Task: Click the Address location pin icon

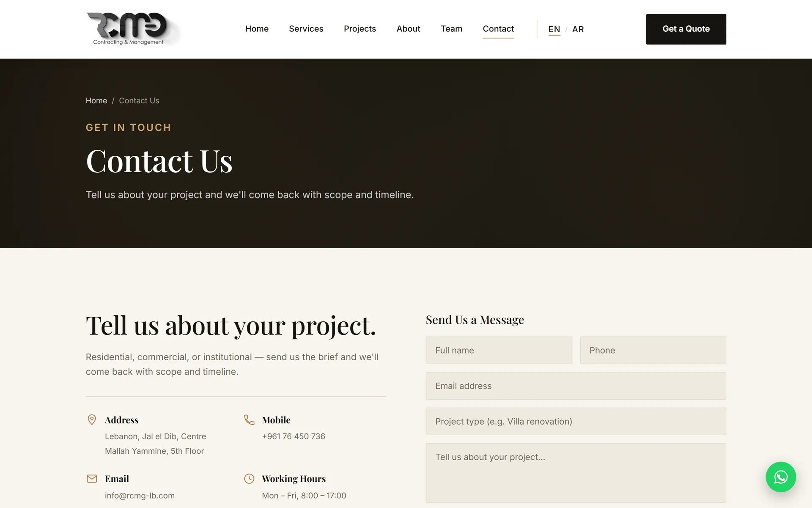Action: pos(92,420)
